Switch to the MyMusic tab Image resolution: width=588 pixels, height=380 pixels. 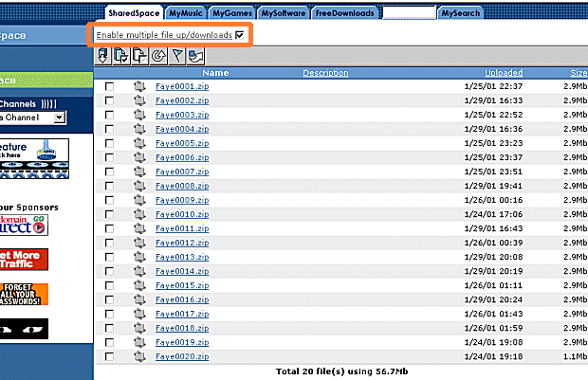[184, 13]
